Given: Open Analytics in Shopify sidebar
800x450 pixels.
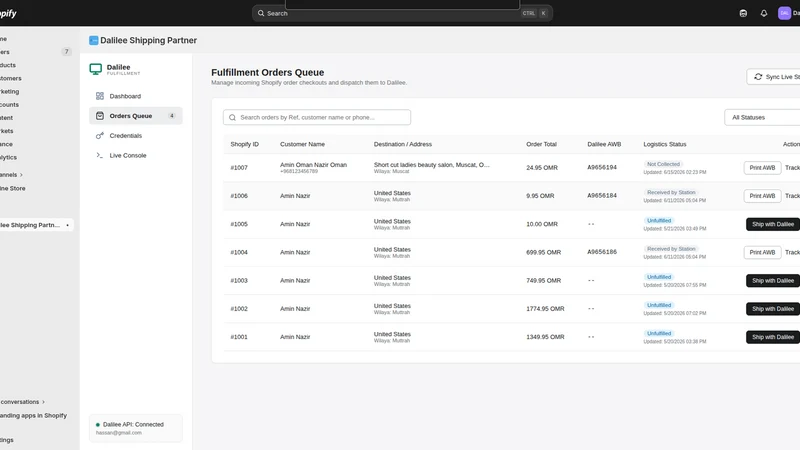Looking at the screenshot, I should coord(9,157).
